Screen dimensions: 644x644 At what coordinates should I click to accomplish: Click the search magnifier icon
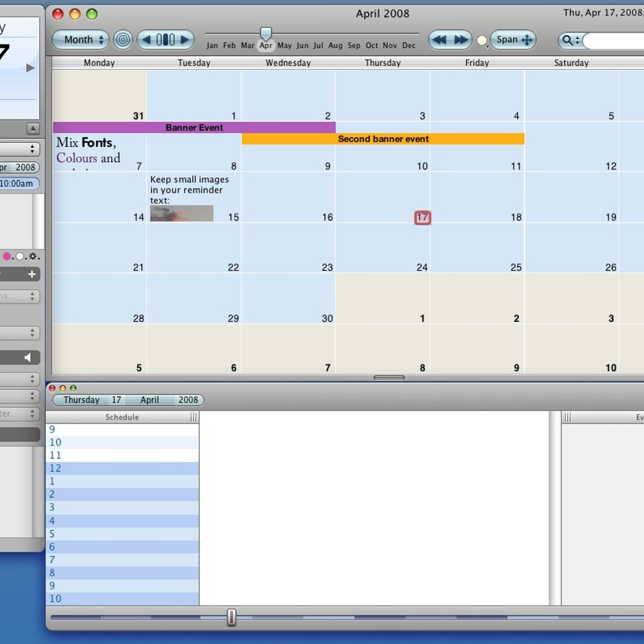(568, 40)
